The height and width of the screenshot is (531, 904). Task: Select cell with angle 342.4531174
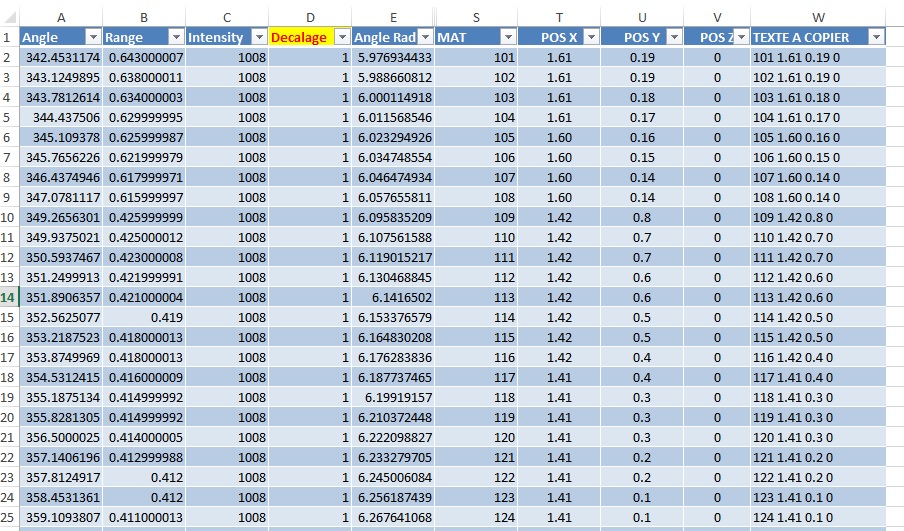(x=61, y=58)
